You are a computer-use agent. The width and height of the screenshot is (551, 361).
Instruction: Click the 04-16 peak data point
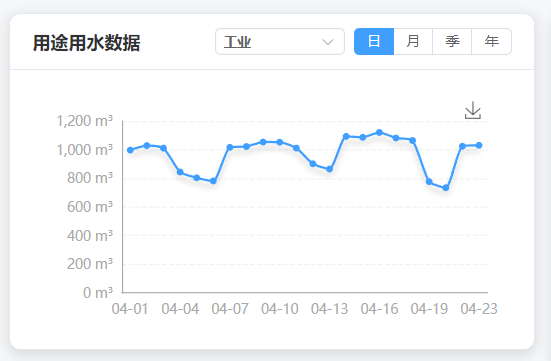(379, 133)
